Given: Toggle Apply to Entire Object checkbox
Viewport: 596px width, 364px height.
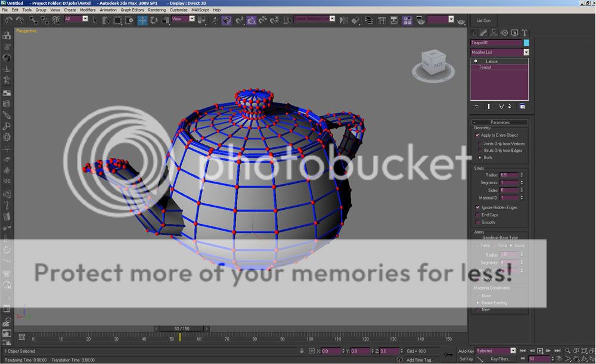Looking at the screenshot, I should tap(477, 135).
